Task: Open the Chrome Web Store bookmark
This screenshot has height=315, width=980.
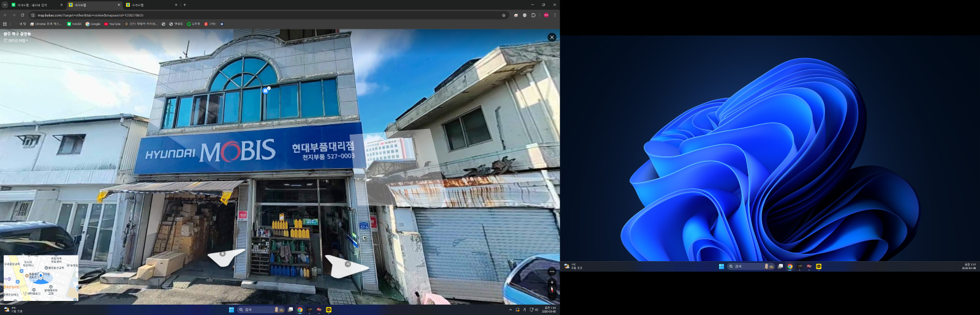Action: (46, 24)
